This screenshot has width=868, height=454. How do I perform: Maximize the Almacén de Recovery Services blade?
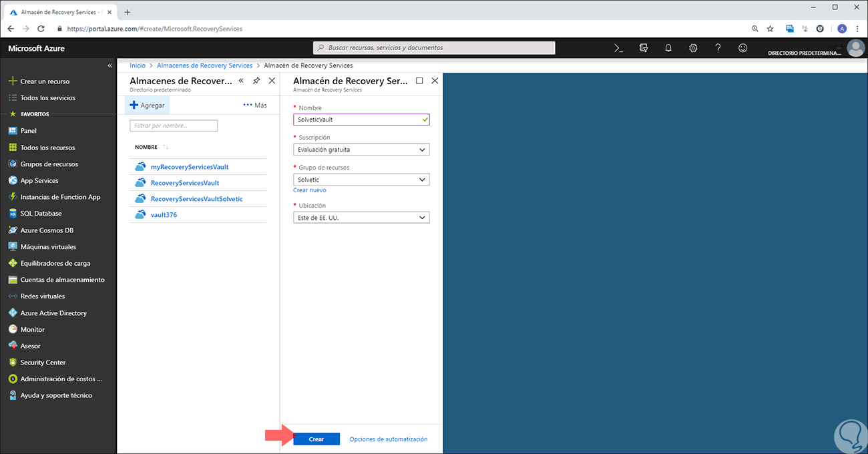(419, 81)
